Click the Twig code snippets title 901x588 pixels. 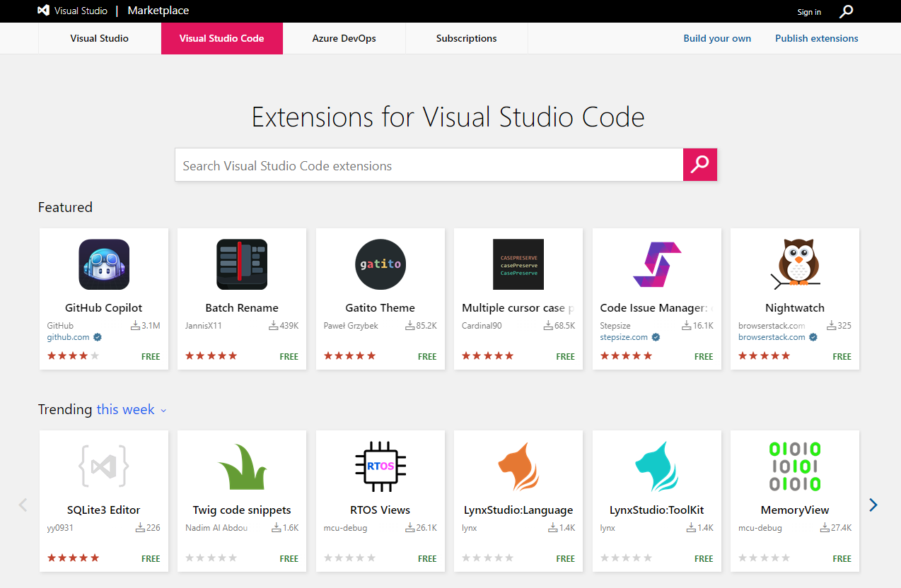click(x=242, y=510)
